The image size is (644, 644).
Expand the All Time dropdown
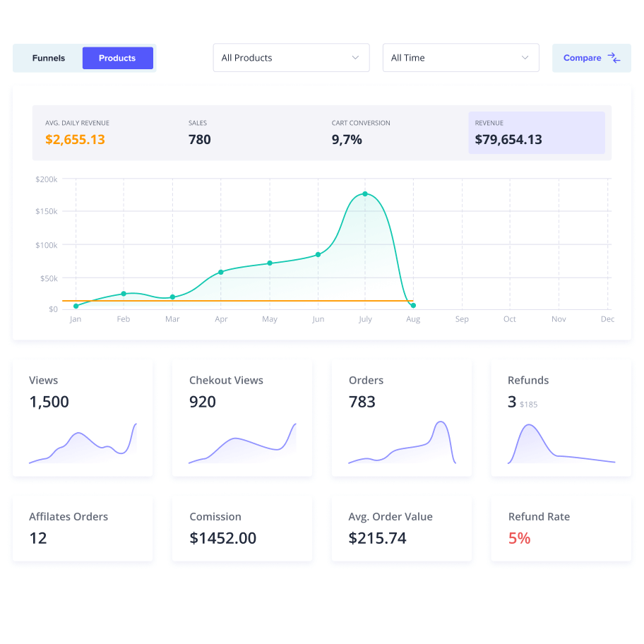click(x=460, y=58)
